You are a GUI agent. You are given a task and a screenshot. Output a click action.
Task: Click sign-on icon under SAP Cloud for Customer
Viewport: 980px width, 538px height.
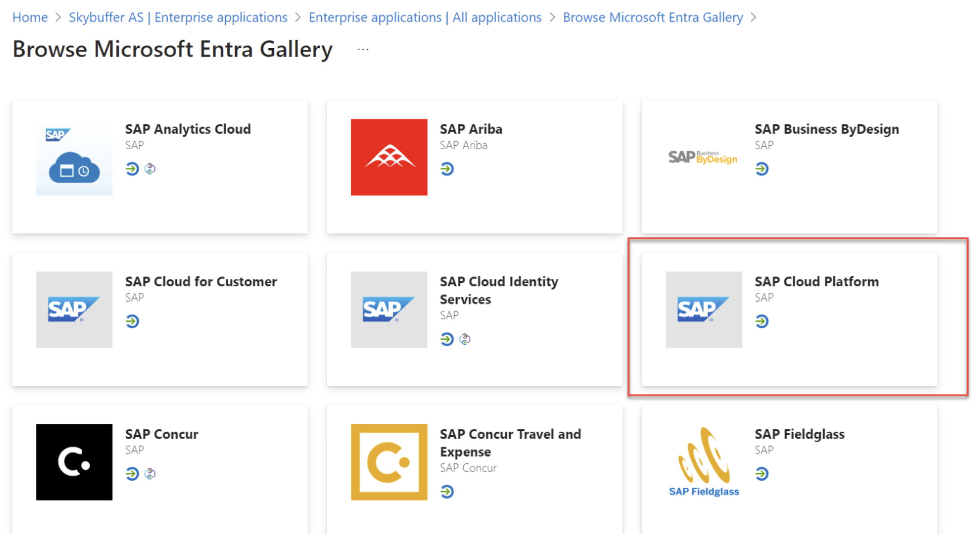coord(132,321)
